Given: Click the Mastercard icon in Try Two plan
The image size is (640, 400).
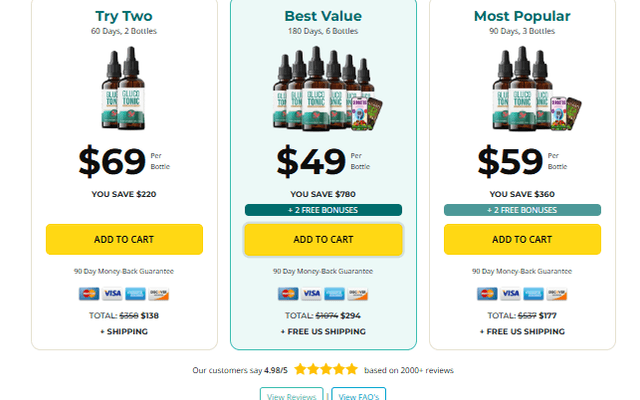Looking at the screenshot, I should pyautogui.click(x=90, y=294).
